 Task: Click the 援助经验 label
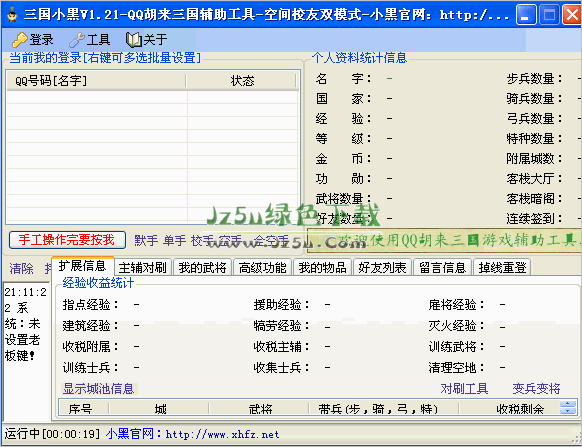point(281,305)
